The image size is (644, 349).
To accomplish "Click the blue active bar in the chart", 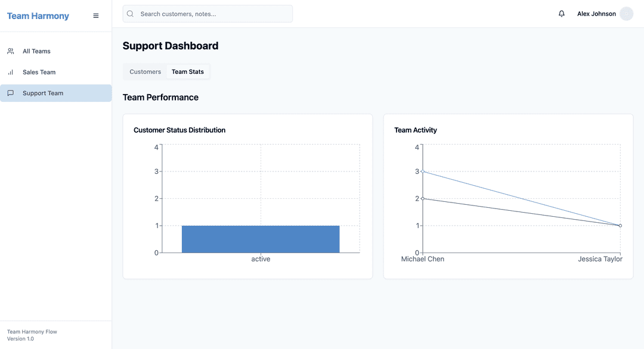I will (261, 239).
